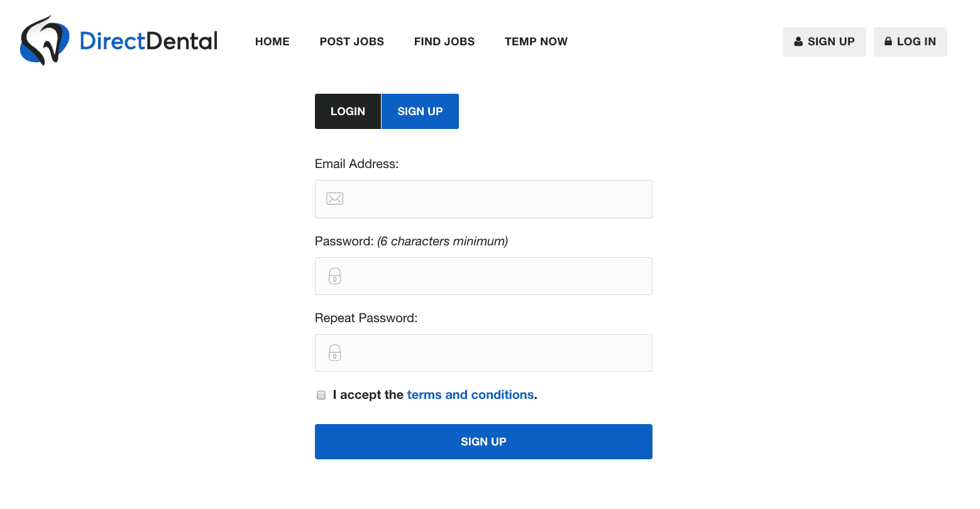Click the person icon on the header Sign Up button
This screenshot has height=509, width=980.
click(x=798, y=41)
